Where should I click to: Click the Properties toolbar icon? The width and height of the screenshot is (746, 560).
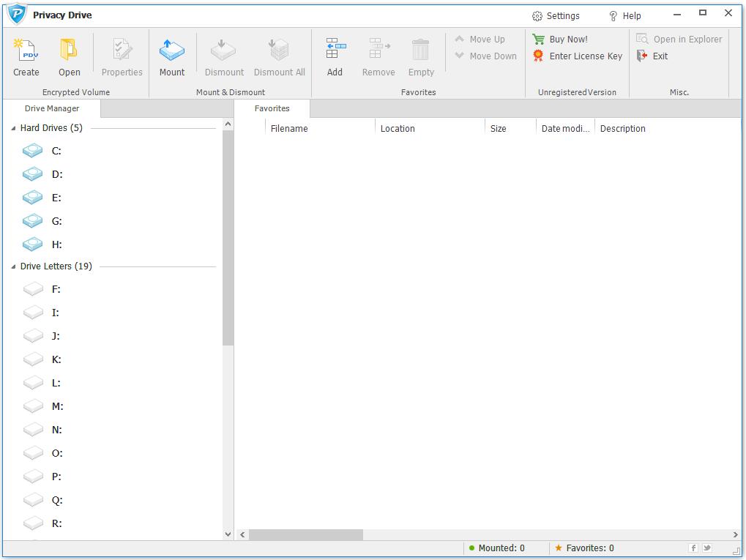(x=122, y=50)
